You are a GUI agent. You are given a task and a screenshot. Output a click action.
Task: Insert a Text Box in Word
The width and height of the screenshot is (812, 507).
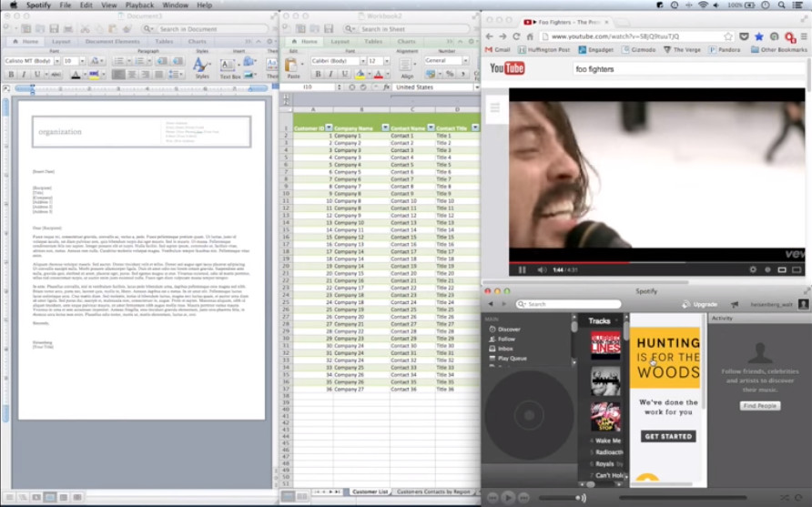(229, 68)
